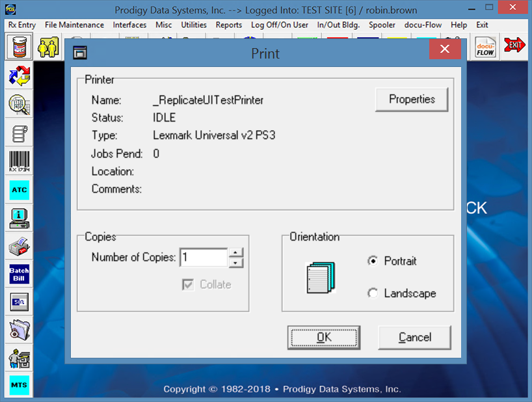Open the ATC sidebar button

pos(20,190)
